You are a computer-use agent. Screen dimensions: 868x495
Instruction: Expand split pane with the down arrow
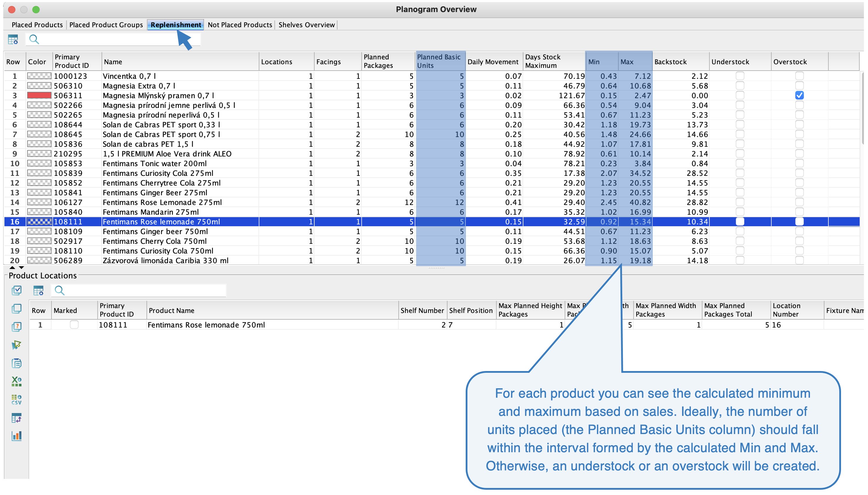pos(21,268)
